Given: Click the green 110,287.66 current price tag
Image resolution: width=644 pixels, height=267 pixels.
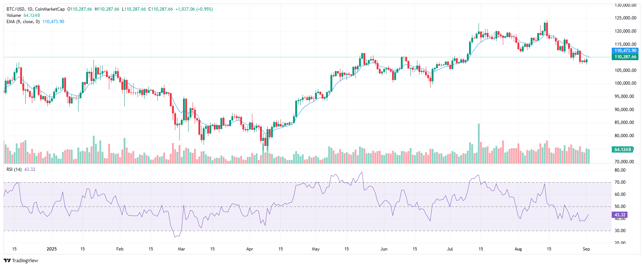Looking at the screenshot, I should coord(625,57).
